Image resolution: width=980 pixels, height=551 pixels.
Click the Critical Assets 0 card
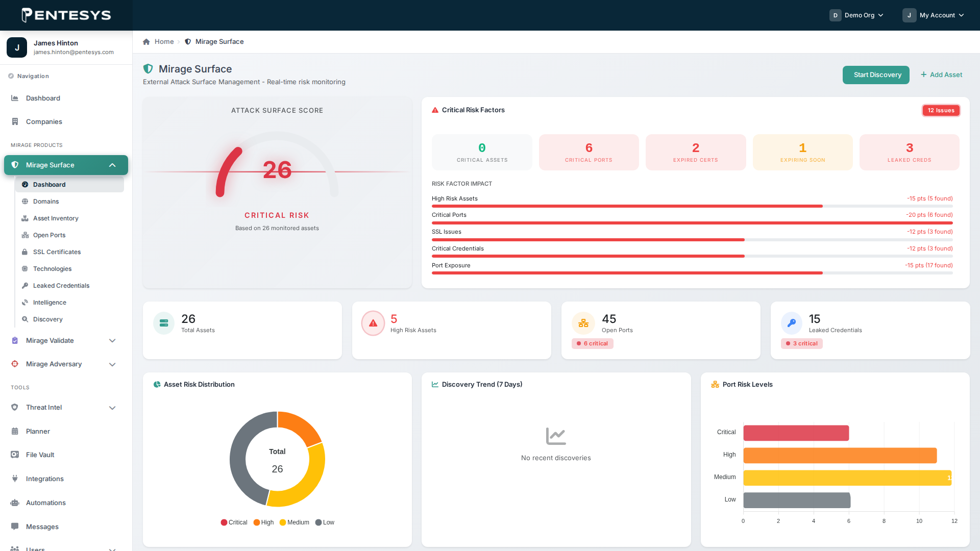482,152
